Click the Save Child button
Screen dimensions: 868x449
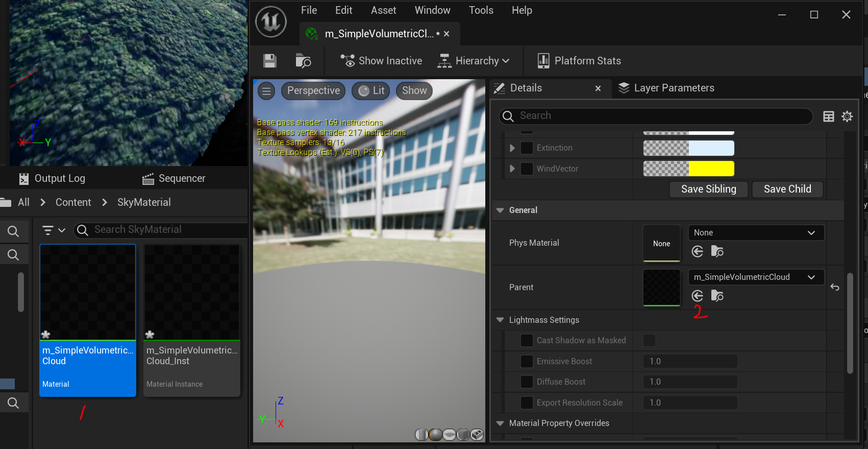click(x=787, y=190)
